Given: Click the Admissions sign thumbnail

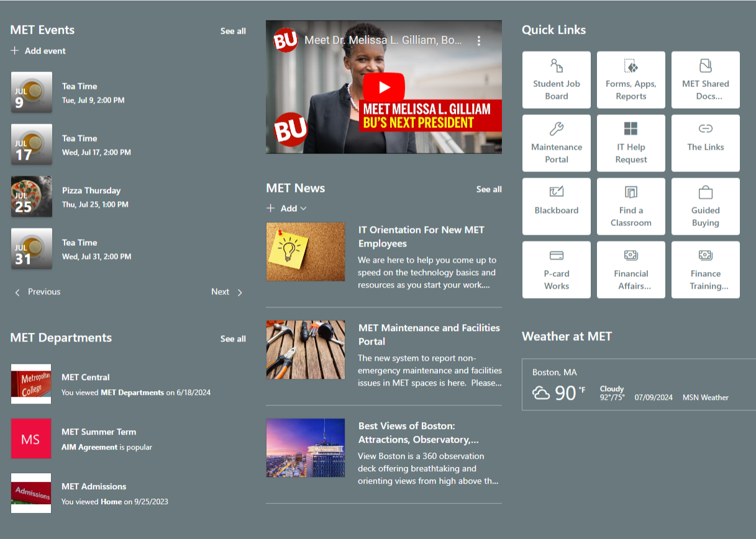Looking at the screenshot, I should pos(31,493).
